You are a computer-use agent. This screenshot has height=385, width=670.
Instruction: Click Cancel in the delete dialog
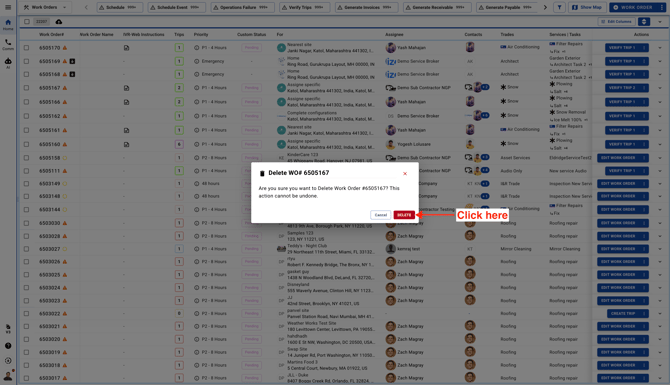(x=380, y=215)
